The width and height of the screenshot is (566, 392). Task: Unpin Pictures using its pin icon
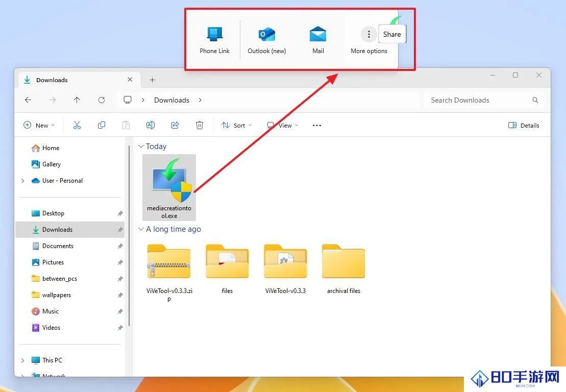coord(120,262)
